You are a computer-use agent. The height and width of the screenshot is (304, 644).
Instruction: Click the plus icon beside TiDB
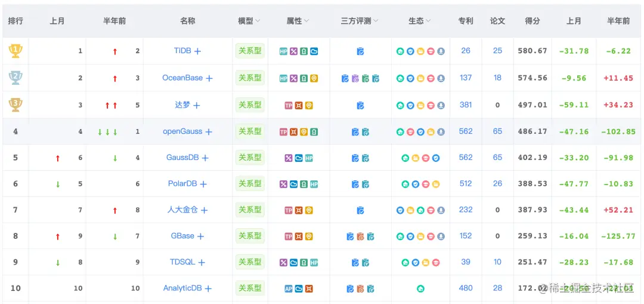pos(197,51)
